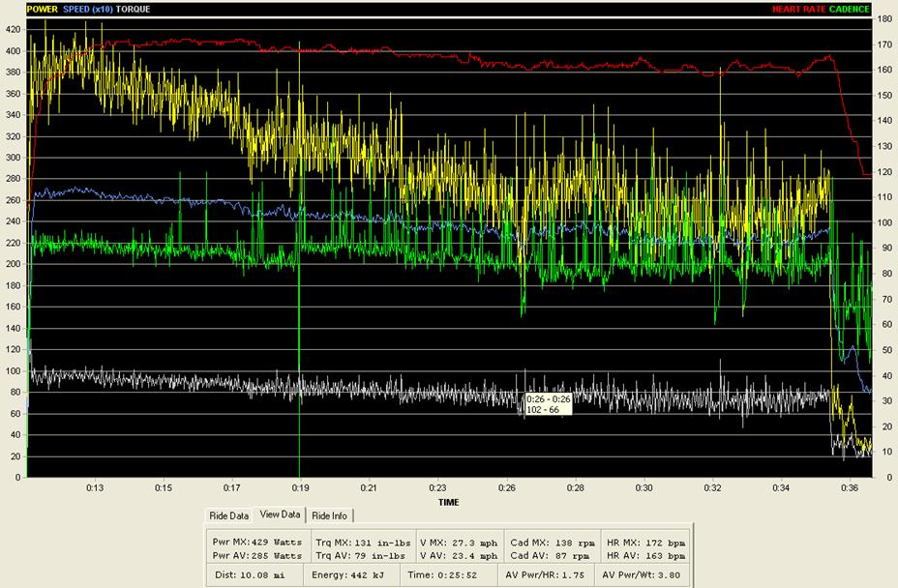Click the green CADENCE legend label
Viewport: 898px width, 588px height.
pyautogui.click(x=850, y=9)
